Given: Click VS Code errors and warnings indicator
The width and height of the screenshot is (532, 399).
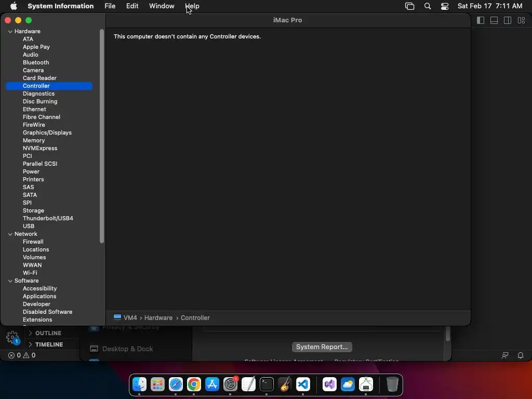Looking at the screenshot, I should pos(22,355).
